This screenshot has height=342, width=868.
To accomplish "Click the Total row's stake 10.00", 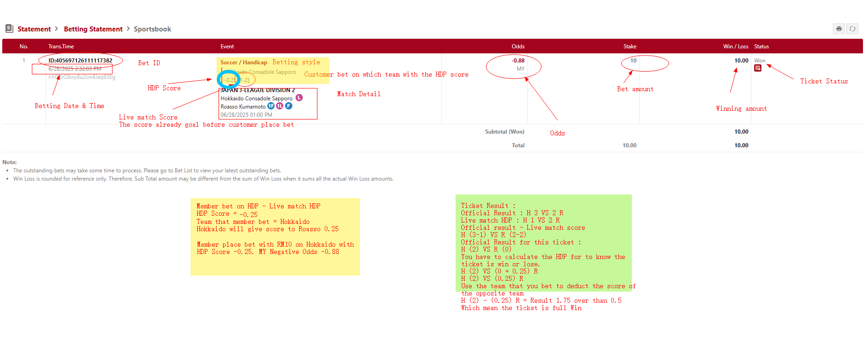I will click(629, 145).
